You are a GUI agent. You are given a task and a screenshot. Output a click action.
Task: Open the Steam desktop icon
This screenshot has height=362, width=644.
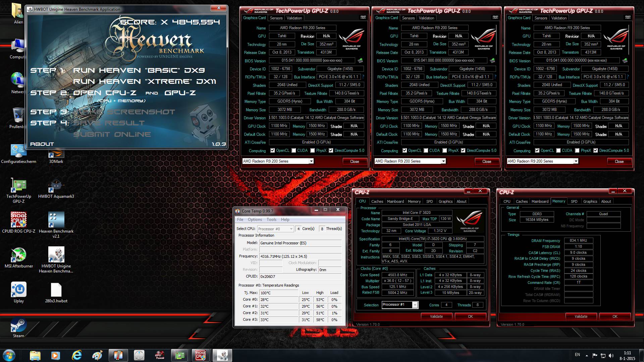[18, 328]
